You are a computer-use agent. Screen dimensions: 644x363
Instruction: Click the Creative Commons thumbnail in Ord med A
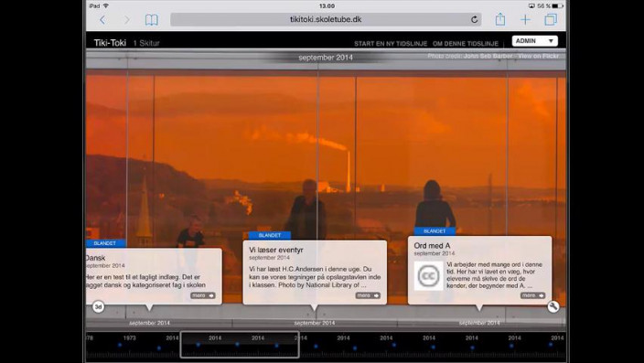428,276
